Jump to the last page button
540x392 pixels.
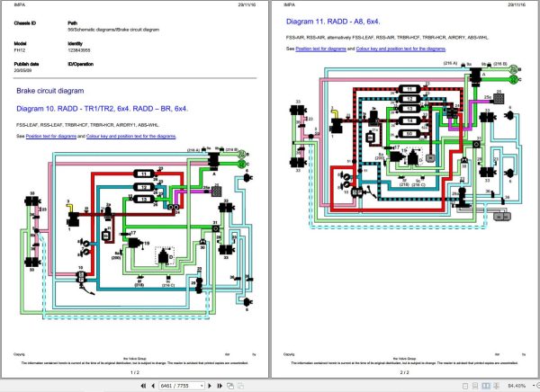click(220, 386)
